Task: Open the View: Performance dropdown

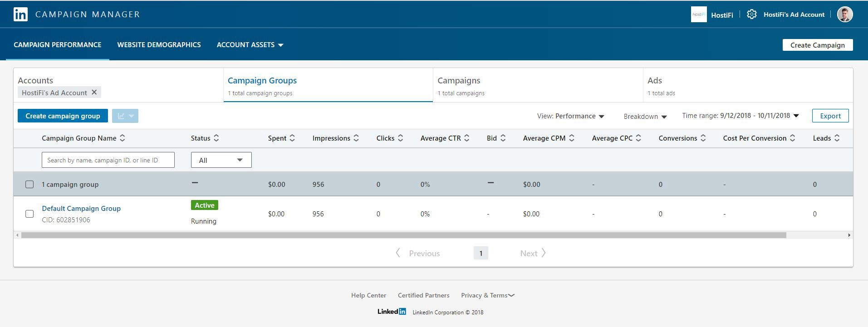Action: click(571, 116)
